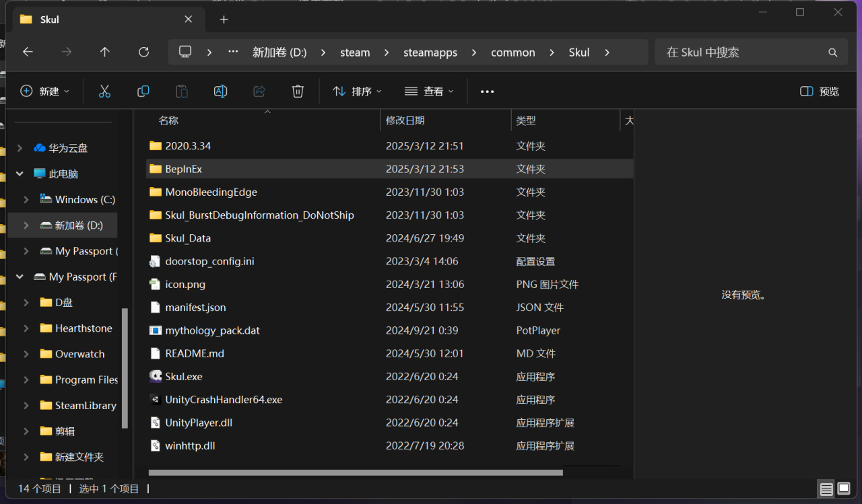This screenshot has height=504, width=862.
Task: Navigate to common in address bar
Action: coord(513,52)
